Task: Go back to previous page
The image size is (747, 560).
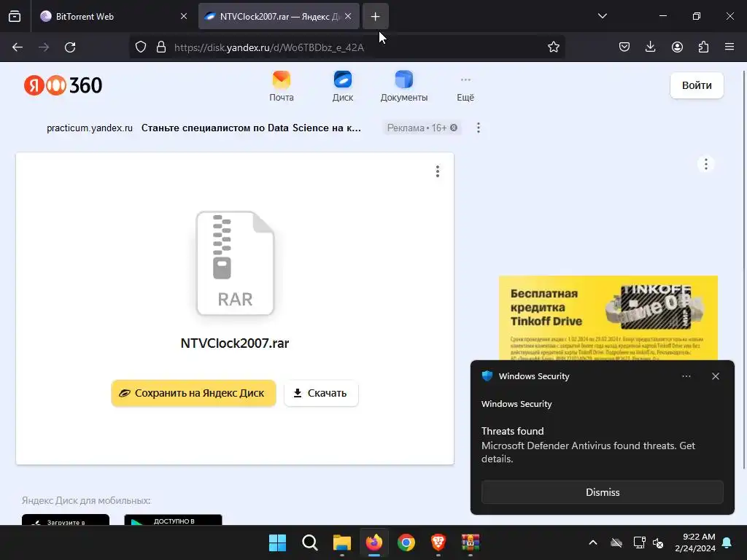Action: (18, 47)
